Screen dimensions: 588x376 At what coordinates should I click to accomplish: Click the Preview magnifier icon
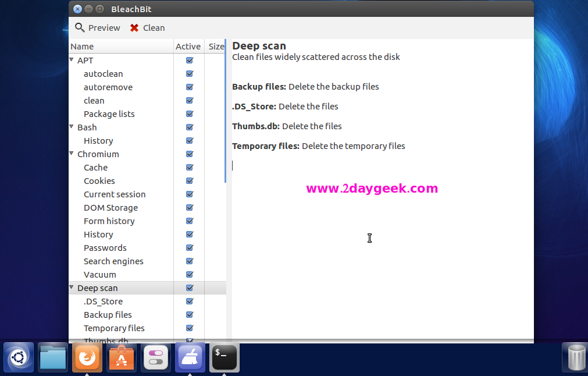coord(80,27)
